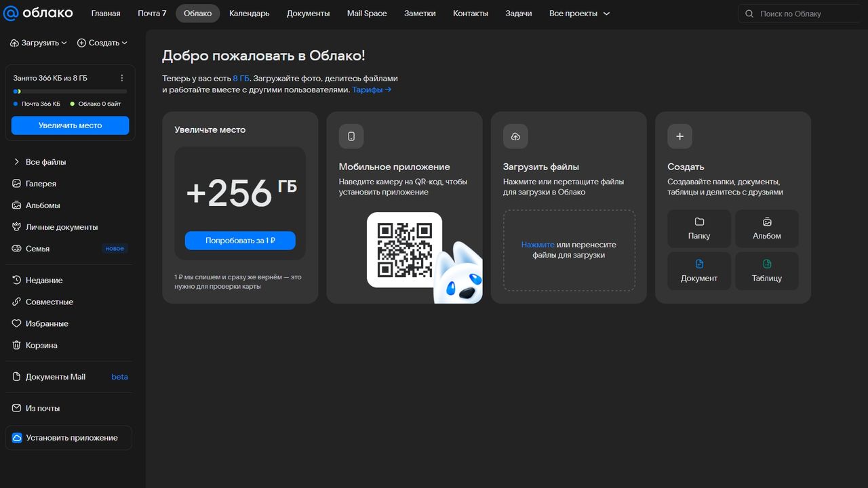
Task: Click the Галерея label in sidebar
Action: tap(41, 184)
